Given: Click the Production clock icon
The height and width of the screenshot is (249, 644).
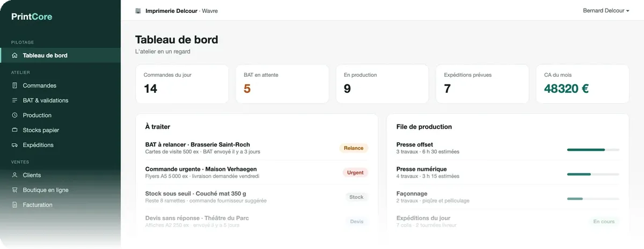Looking at the screenshot, I should 14,115.
